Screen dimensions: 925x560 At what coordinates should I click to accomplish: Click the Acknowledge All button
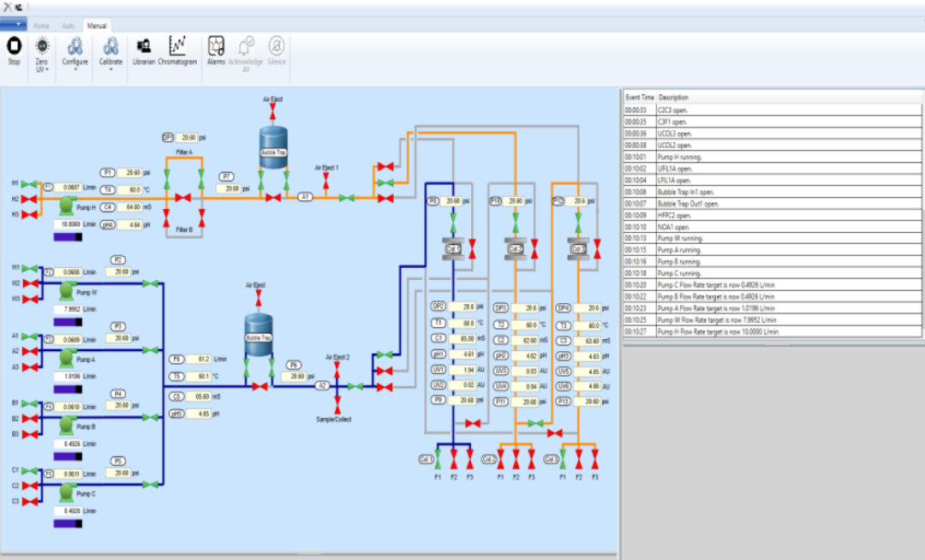point(246,54)
